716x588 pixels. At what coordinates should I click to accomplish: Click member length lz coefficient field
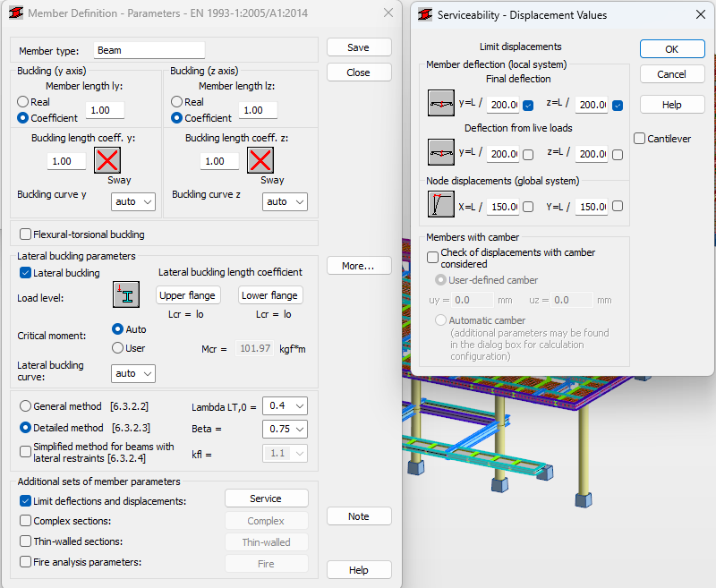[258, 110]
